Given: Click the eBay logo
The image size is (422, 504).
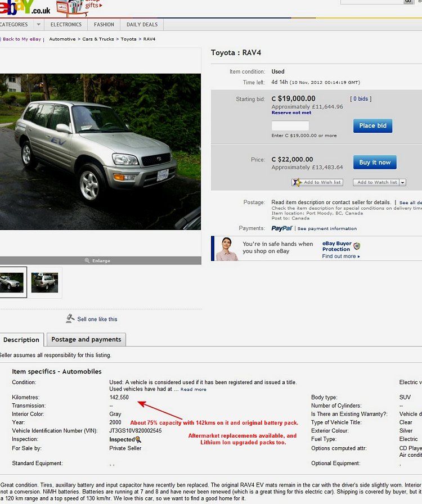Looking at the screenshot, I should tap(25, 7).
